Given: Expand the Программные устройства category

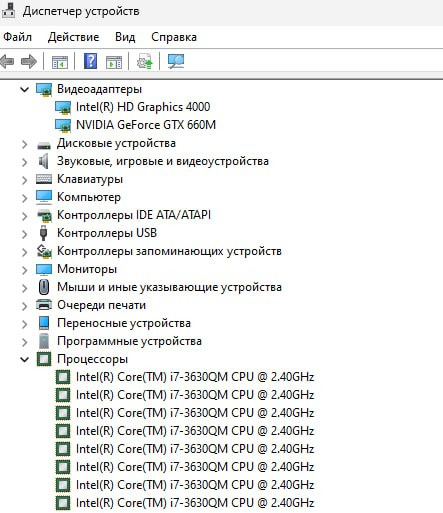Looking at the screenshot, I should (x=24, y=342).
